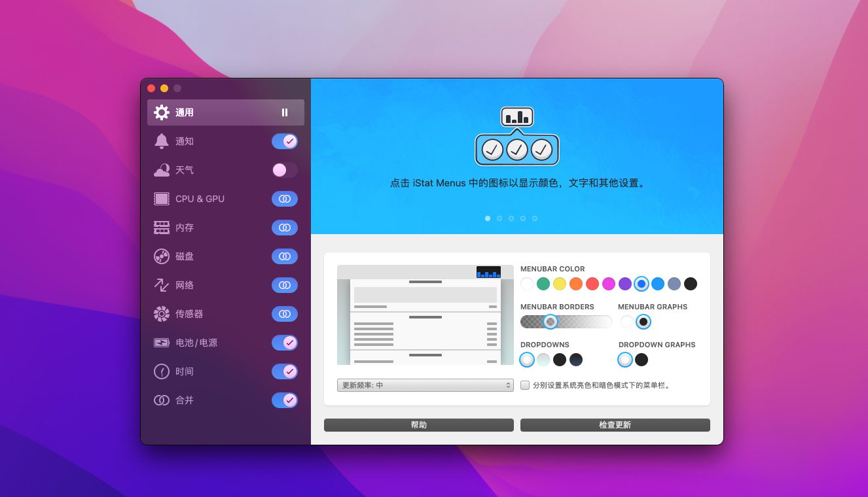Go to the second page indicator dot
The image size is (868, 497).
tap(499, 218)
